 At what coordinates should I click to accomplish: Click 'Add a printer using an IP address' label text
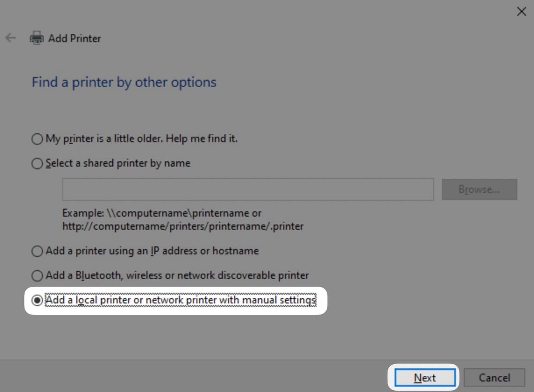coord(152,251)
